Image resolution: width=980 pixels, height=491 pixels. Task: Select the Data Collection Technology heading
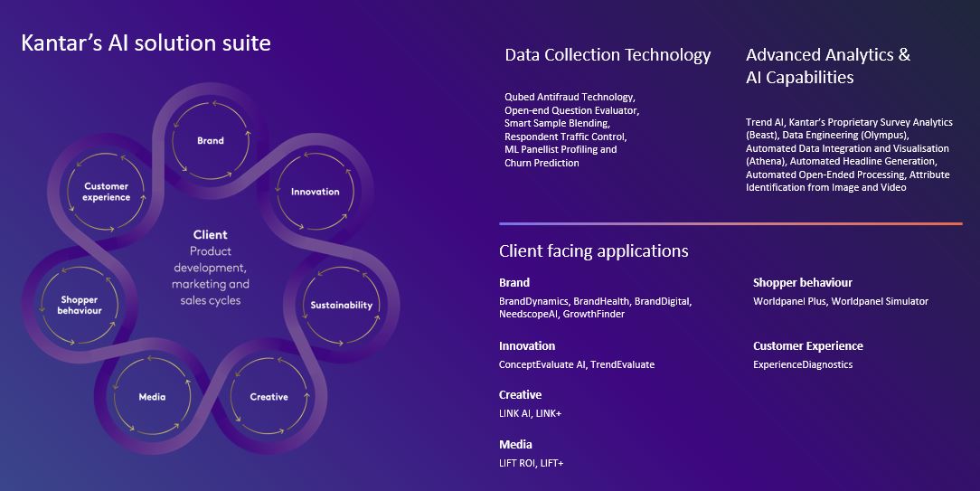pos(608,55)
